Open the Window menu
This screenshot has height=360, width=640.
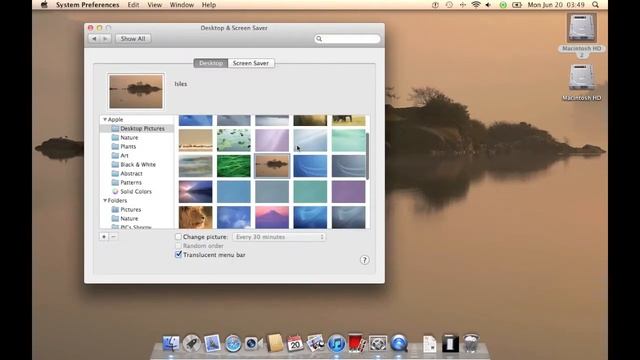[182, 5]
